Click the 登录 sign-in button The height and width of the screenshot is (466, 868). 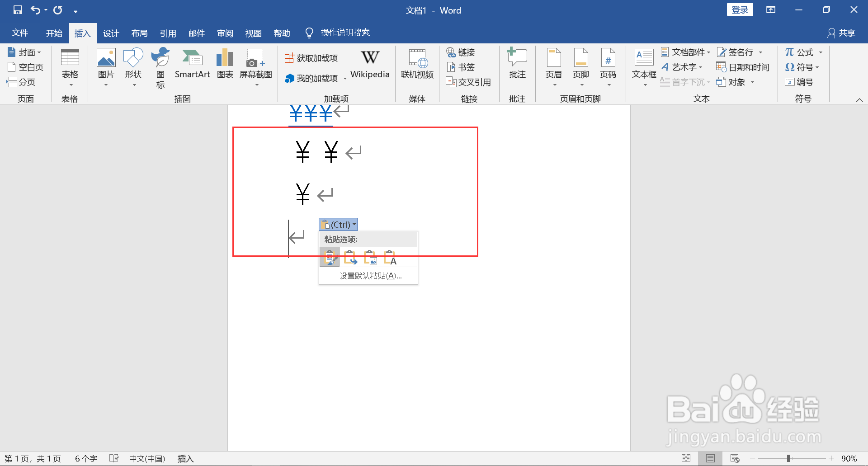(x=740, y=9)
